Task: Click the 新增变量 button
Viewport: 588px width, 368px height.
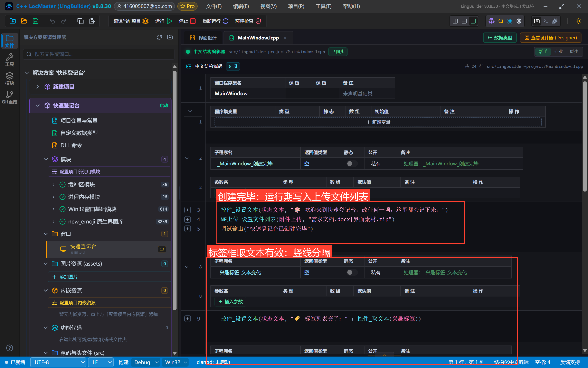Action: tap(378, 122)
